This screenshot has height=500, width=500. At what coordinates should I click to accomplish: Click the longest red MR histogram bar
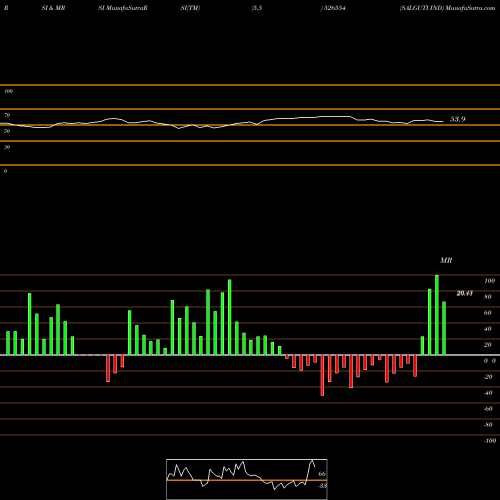coord(322,375)
